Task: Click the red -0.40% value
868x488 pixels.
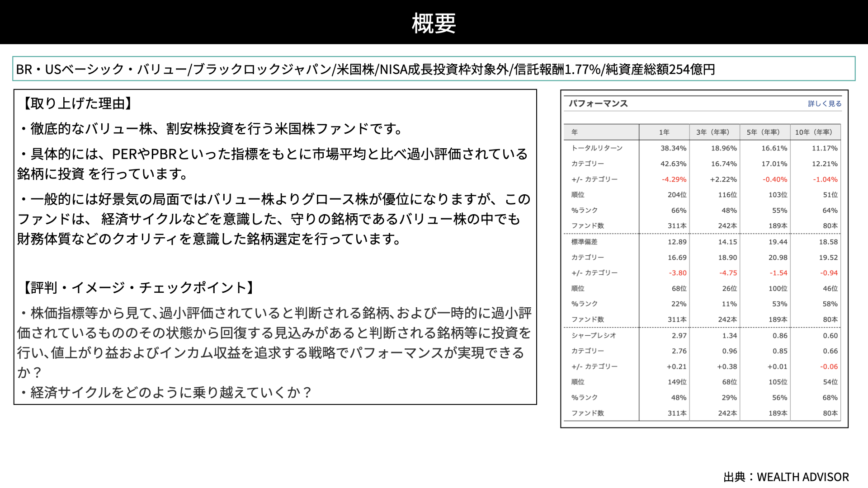Action: click(775, 179)
